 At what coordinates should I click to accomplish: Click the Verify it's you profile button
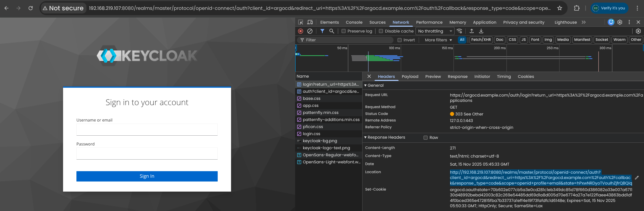click(x=609, y=8)
